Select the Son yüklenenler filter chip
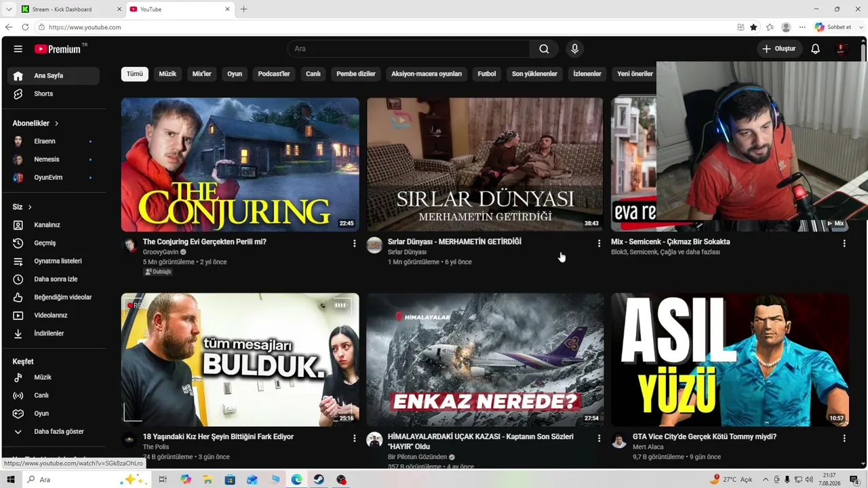Screen dimensions: 868x488 [534, 74]
